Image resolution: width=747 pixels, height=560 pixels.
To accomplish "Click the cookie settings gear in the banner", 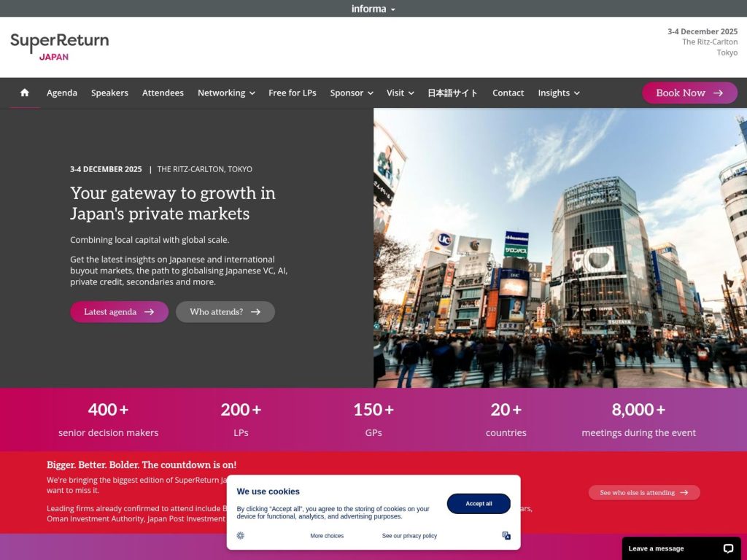I will (x=240, y=535).
